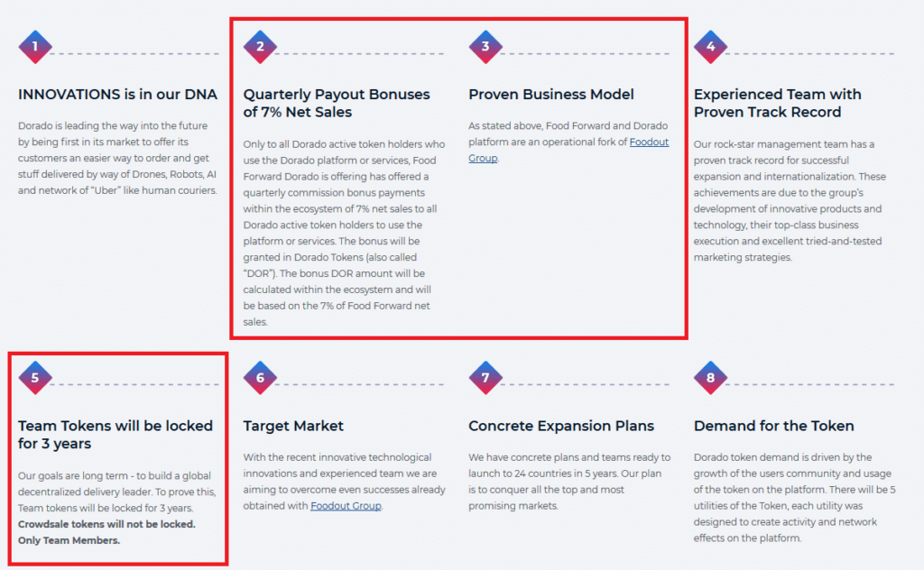Click the number 4 diamond badge
The width and height of the screenshot is (924, 570).
(x=711, y=47)
